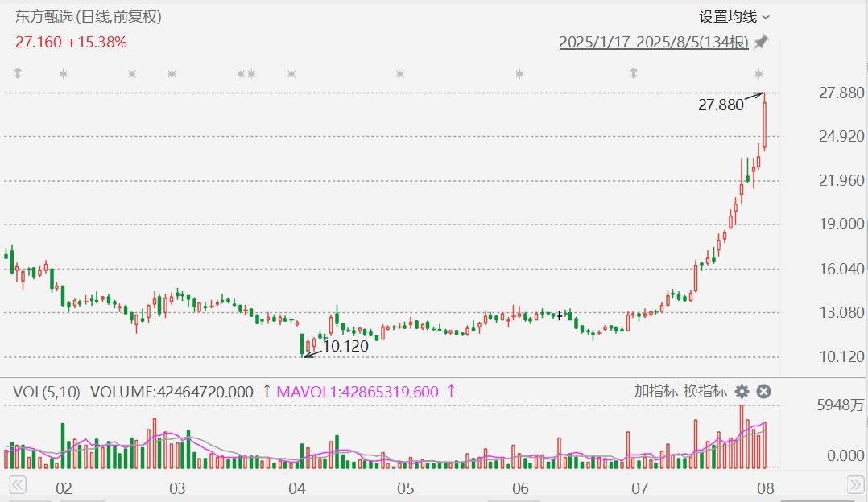This screenshot has height=502, width=868.
Task: Click the 东方甄选(日线,前复权) chart title
Action: coord(88,17)
